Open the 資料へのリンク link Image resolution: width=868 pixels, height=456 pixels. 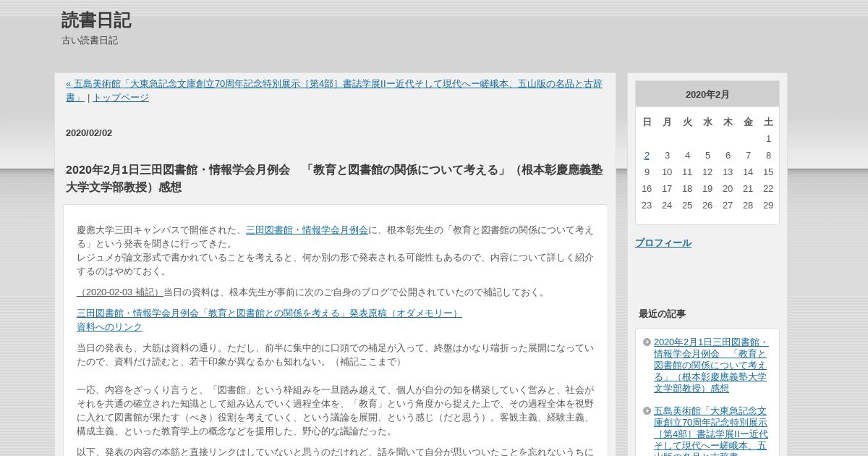(109, 327)
